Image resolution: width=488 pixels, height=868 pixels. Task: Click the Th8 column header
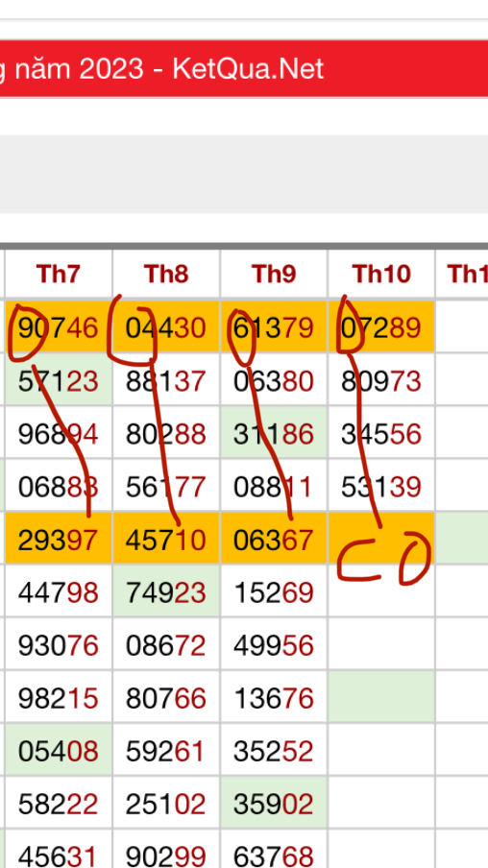(x=166, y=274)
